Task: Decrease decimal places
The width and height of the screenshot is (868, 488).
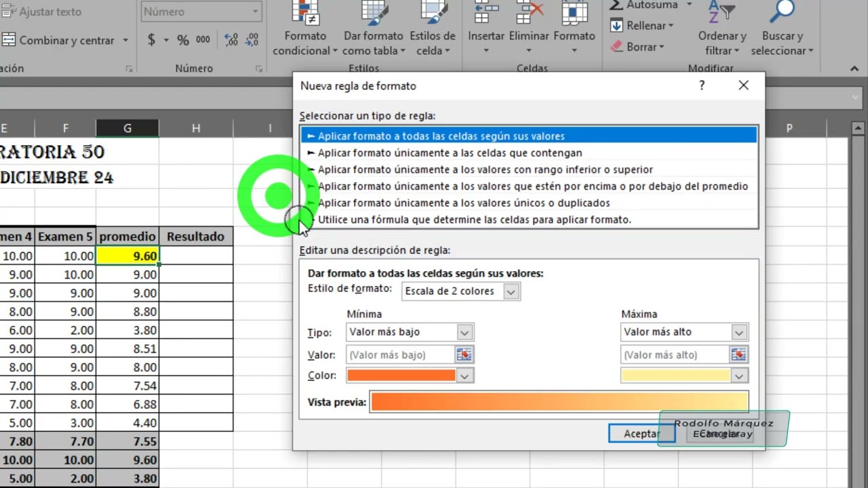Action: [251, 40]
